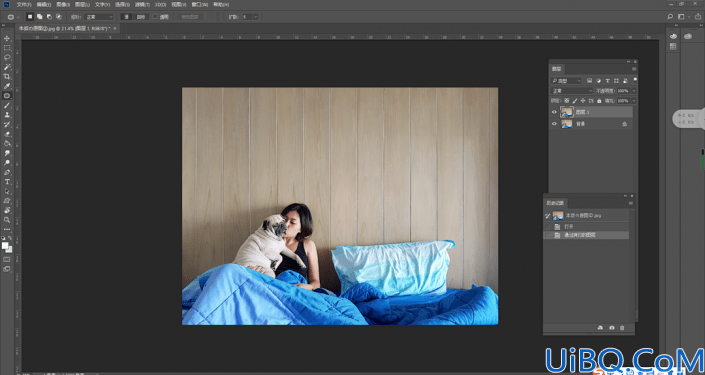Open the opacity slider dropdown arrow
The height and width of the screenshot is (375, 705).
pyautogui.click(x=634, y=91)
